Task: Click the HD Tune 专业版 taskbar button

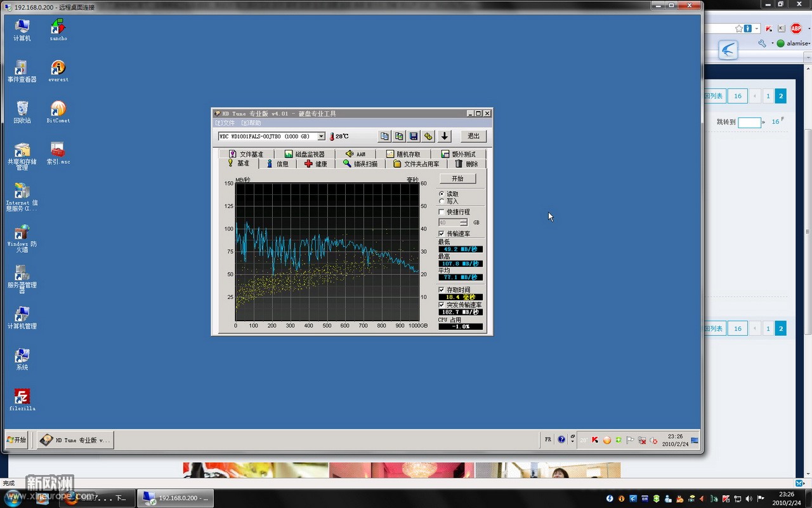Action: (x=75, y=440)
